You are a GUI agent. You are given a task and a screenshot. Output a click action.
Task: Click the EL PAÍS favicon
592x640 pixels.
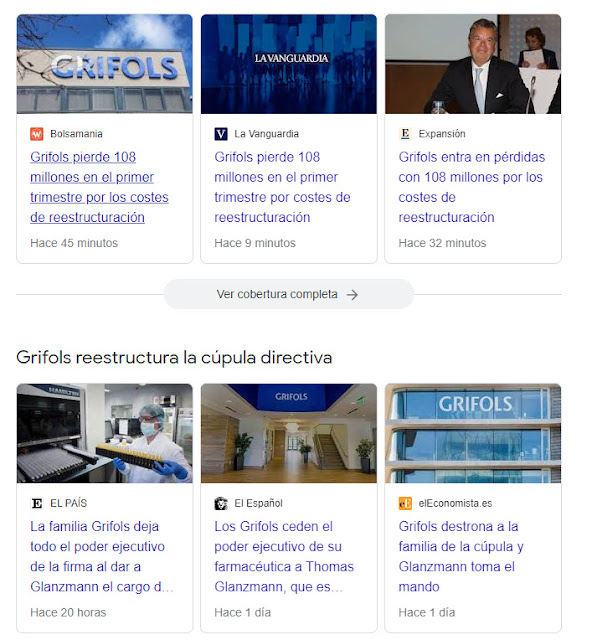click(x=37, y=503)
